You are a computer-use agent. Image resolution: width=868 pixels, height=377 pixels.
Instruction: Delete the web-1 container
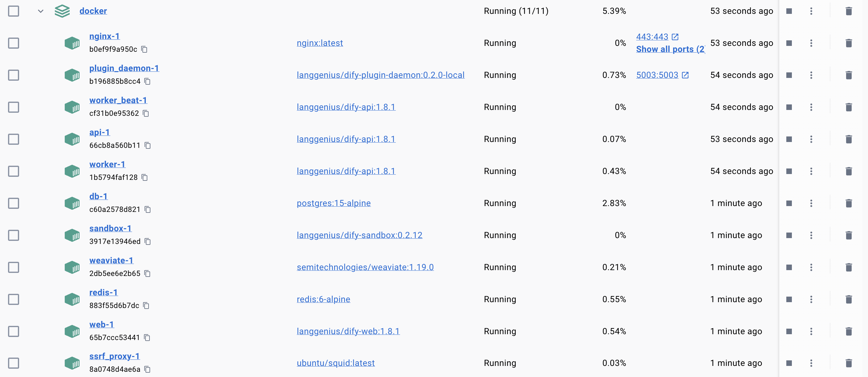point(849,331)
